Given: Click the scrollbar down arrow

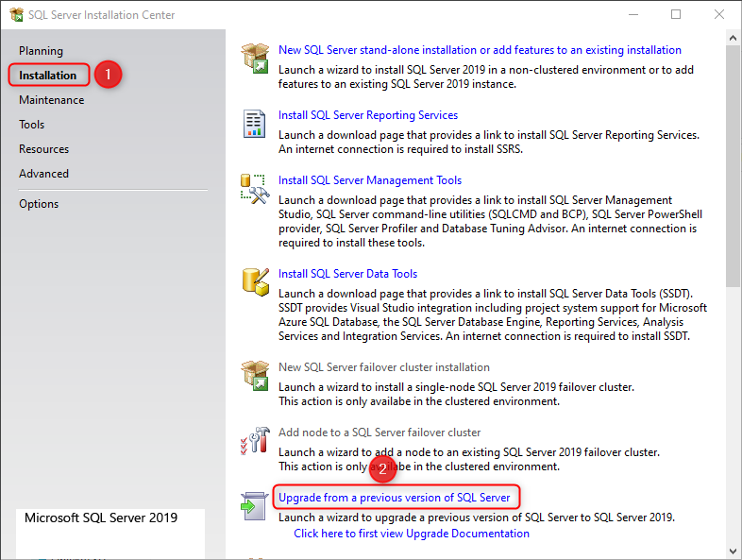Looking at the screenshot, I should click(733, 552).
